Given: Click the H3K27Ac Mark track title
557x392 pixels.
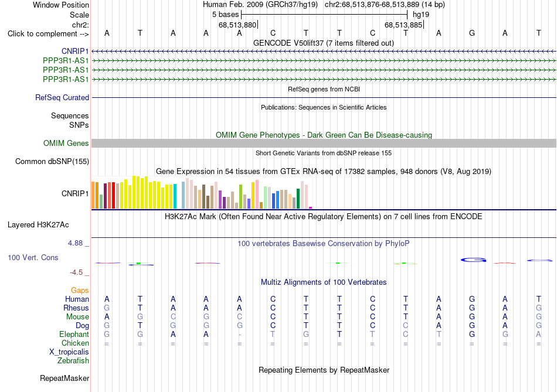Looking at the screenshot, I should point(324,217).
